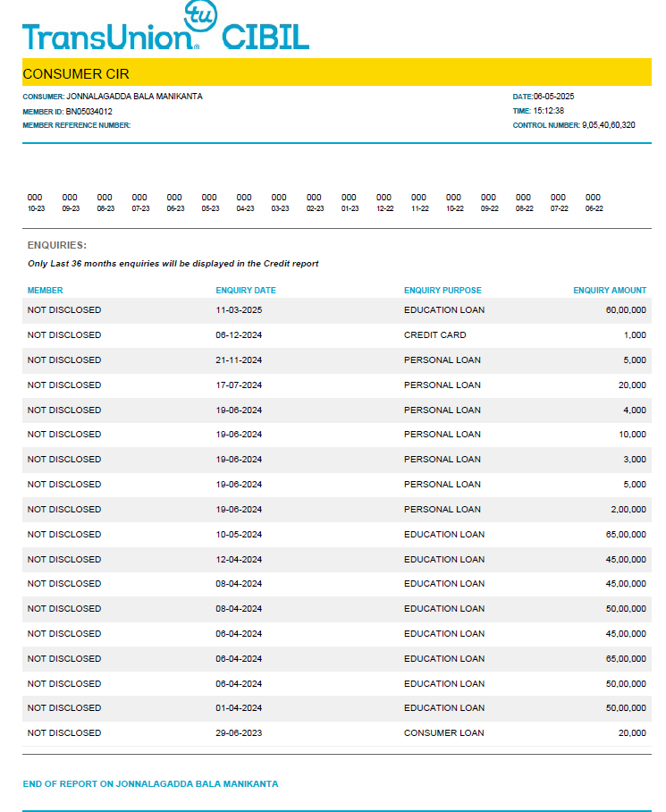Select the 10-23 payment history entry
Screen dimensions: 666x812
(36, 203)
